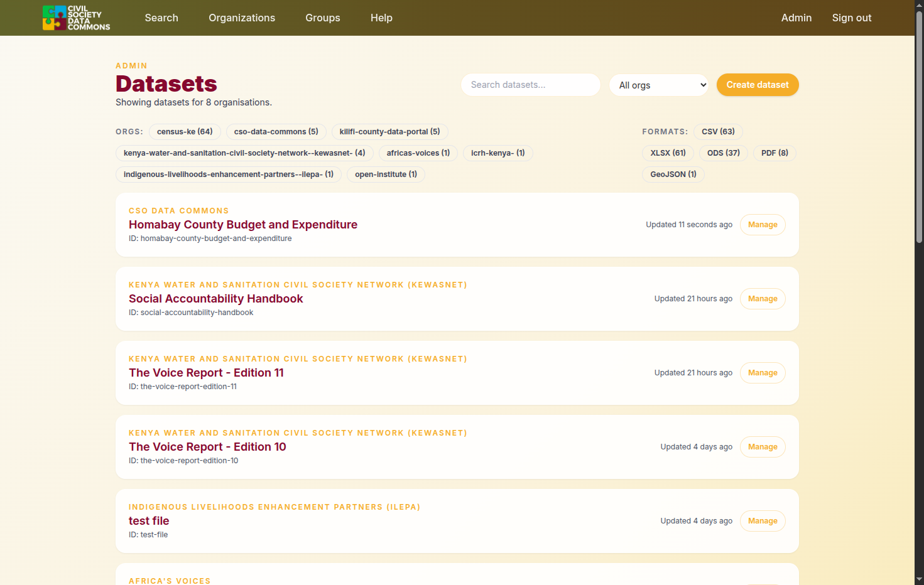This screenshot has height=585, width=924.
Task: Filter by GeoJSON (1) format
Action: click(673, 174)
